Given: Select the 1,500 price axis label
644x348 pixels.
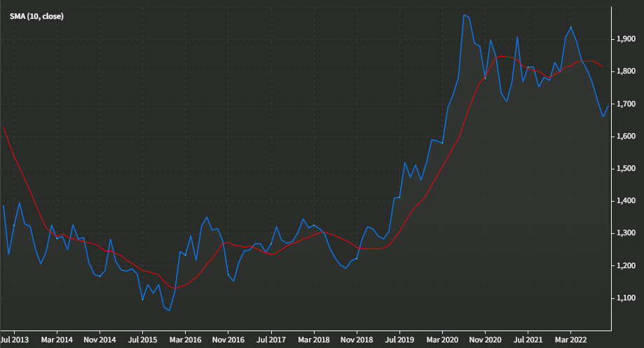Looking at the screenshot, I should pos(626,169).
